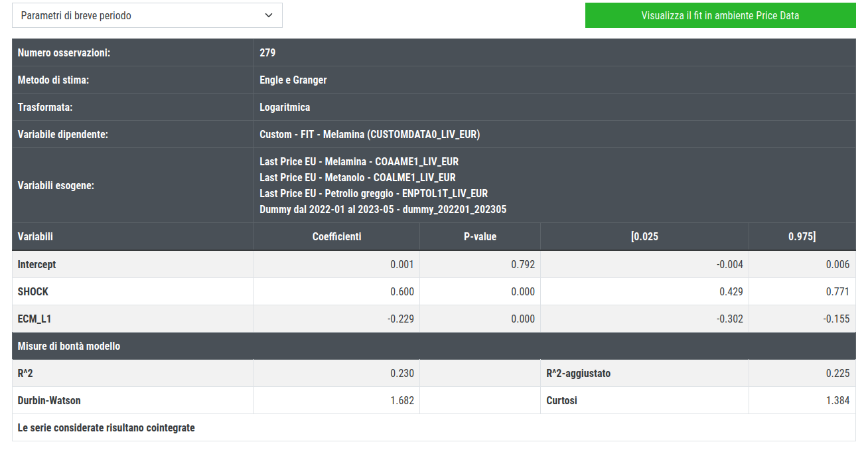Open the 'Parametri di breve periodo' dropdown
The height and width of the screenshot is (450, 868).
(147, 15)
